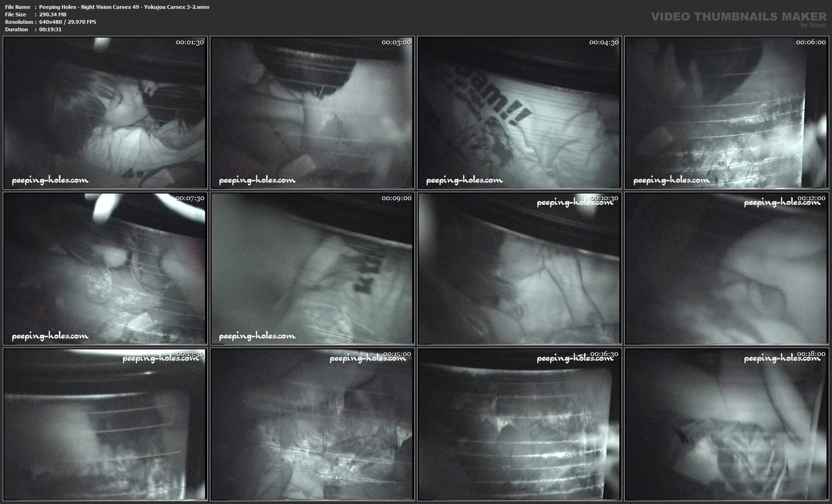Select the thumbnail timestamped 00:03:00
The height and width of the screenshot is (504, 832).
pyautogui.click(x=312, y=113)
